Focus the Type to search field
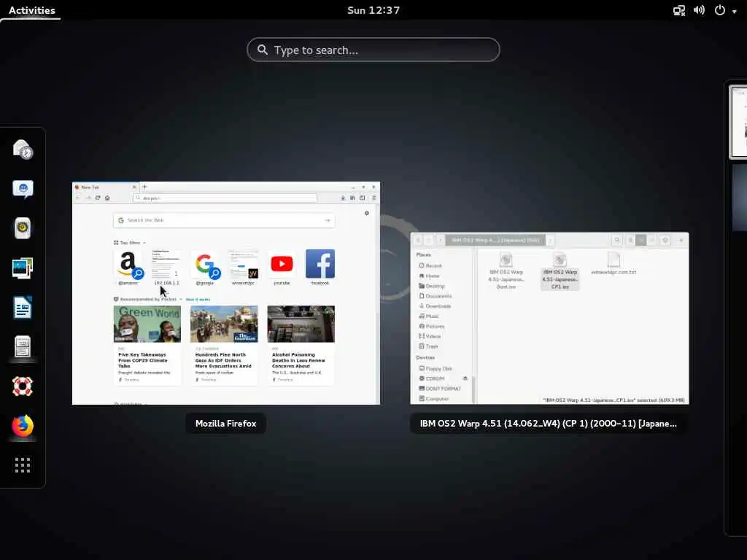This screenshot has height=560, width=747. pos(373,50)
